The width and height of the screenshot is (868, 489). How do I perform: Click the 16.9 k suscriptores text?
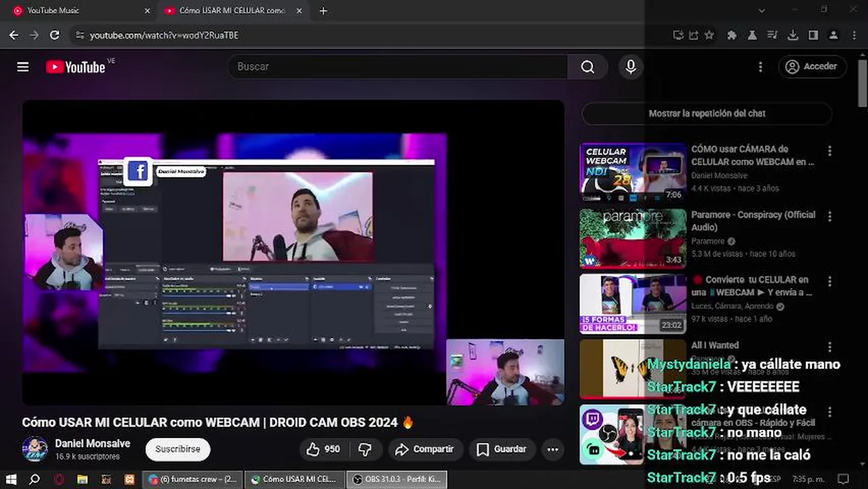click(88, 456)
